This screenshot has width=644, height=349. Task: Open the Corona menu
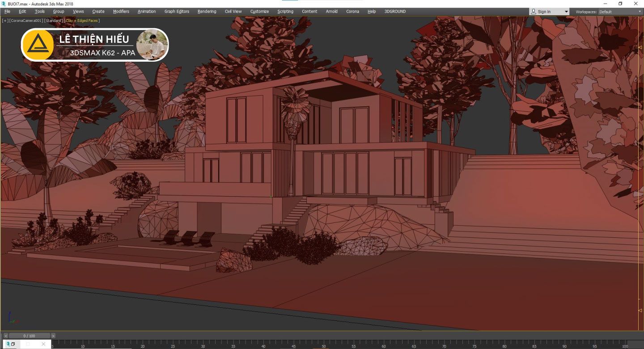point(352,12)
